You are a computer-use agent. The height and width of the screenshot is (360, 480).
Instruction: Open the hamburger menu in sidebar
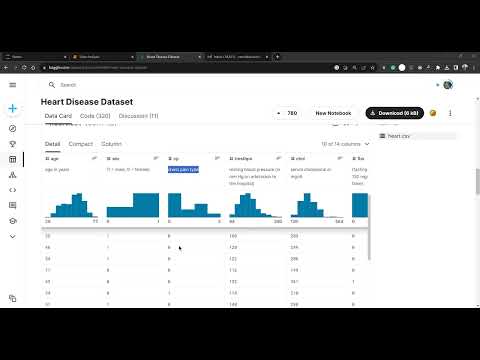click(x=13, y=85)
